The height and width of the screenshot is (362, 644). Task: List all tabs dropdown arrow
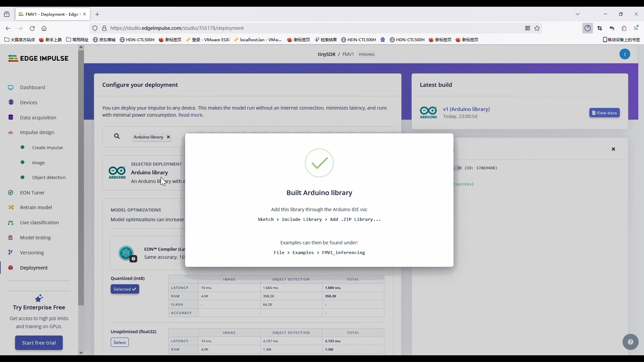[578, 14]
